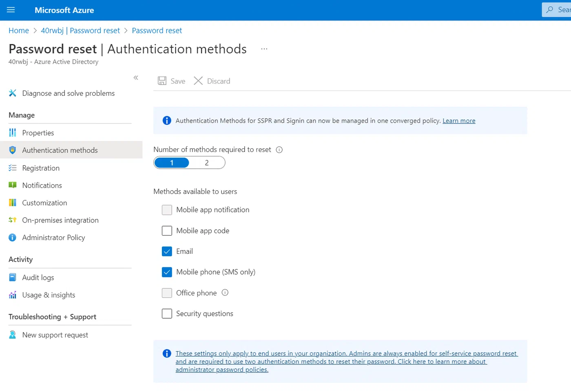This screenshot has width=571, height=392.
Task: Enable the Mobile app code checkbox
Action: (x=167, y=231)
